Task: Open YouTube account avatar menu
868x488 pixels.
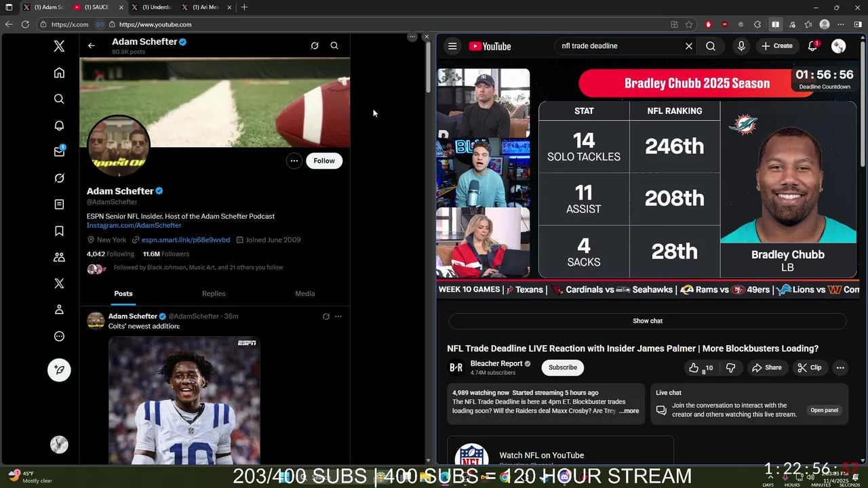Action: (x=839, y=46)
